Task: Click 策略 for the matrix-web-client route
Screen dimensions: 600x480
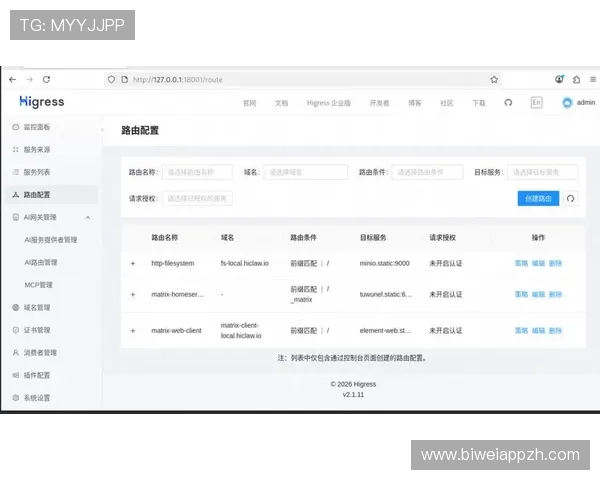Action: click(x=521, y=331)
